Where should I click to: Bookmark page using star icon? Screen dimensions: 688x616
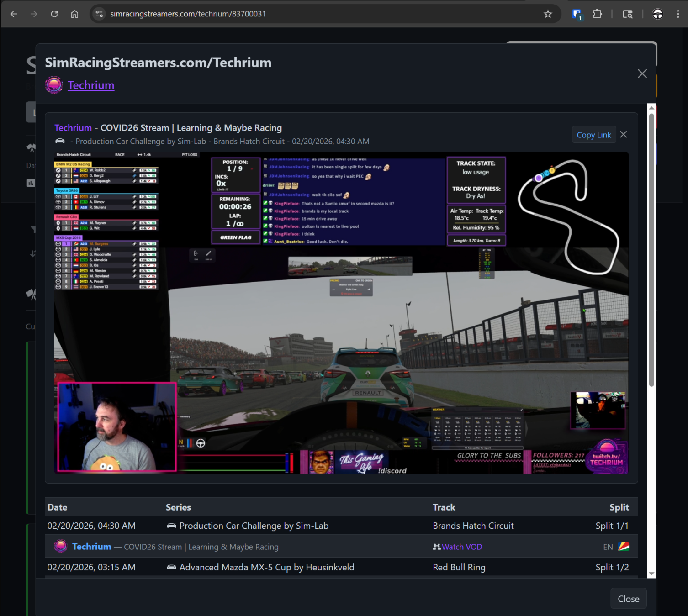click(x=548, y=14)
